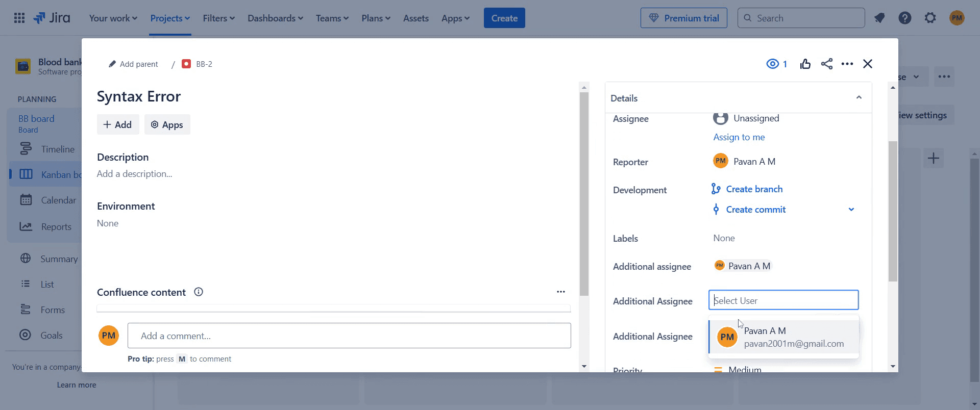Screen dimensions: 980x410
Task: Click down arrow of details panel scrollbar
Action: point(893,366)
